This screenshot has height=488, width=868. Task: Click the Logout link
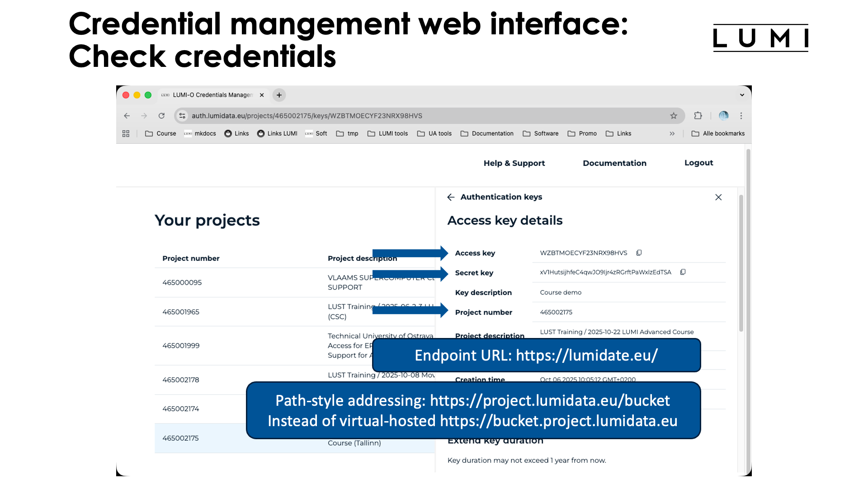(x=698, y=163)
